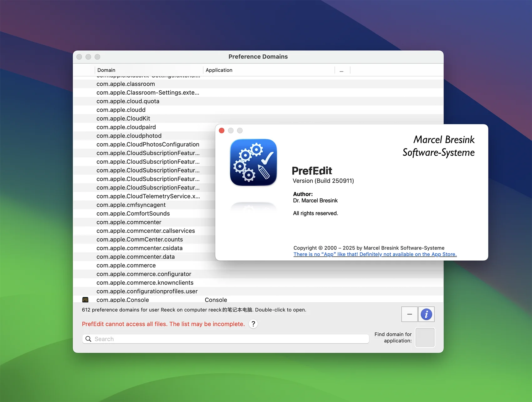Select com.apple.commerce.configurator row
The height and width of the screenshot is (402, 532).
pyautogui.click(x=258, y=274)
